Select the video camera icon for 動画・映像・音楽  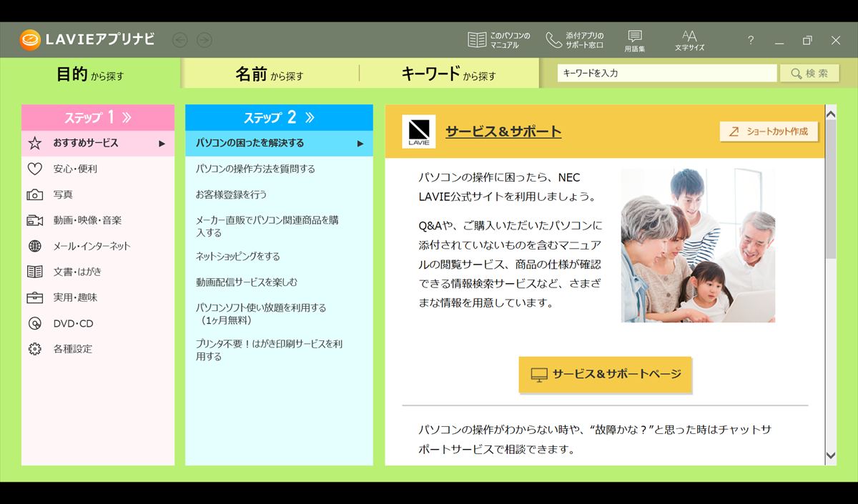[34, 220]
